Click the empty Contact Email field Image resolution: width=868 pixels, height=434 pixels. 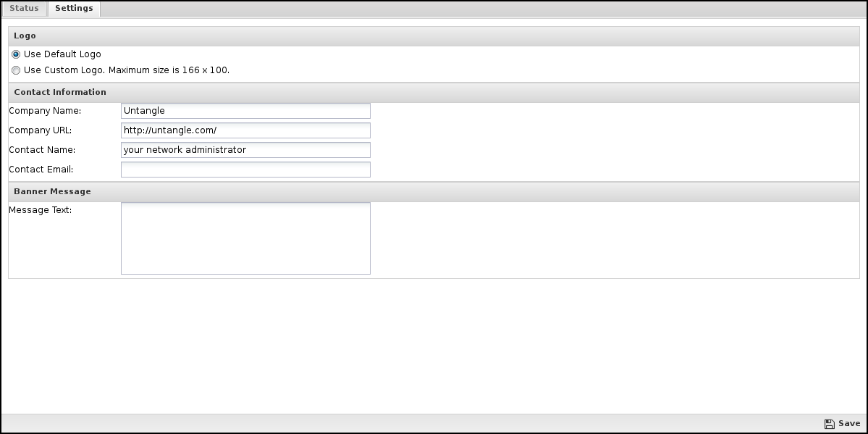pyautogui.click(x=246, y=170)
